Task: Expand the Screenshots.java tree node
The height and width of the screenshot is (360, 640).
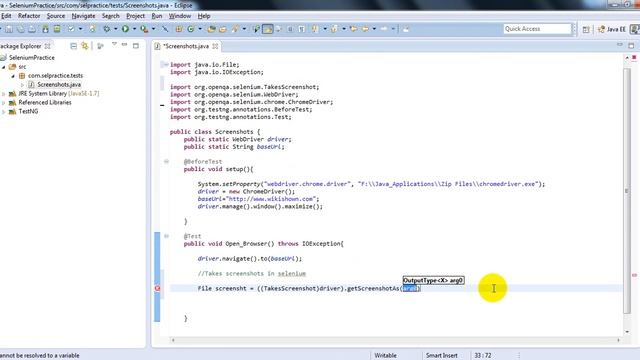Action: pos(22,84)
